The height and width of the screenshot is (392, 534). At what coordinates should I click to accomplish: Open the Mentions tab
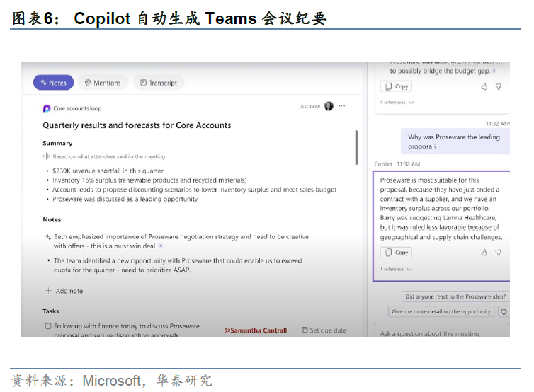tap(103, 83)
